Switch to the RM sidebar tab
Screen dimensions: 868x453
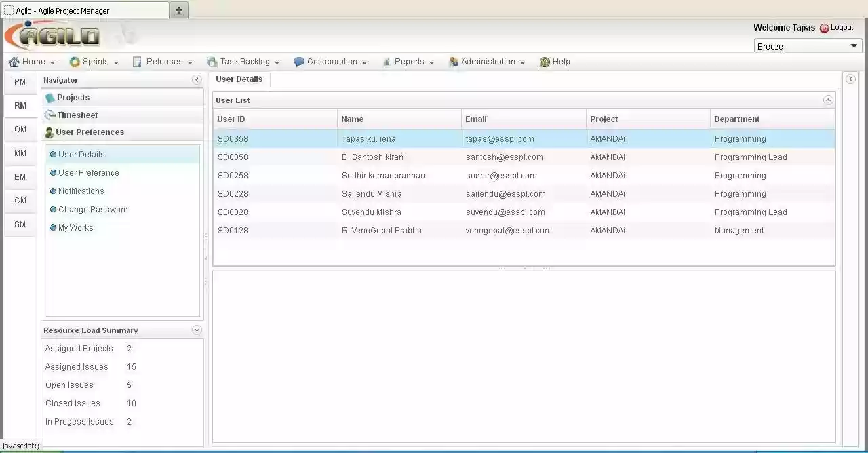tap(20, 106)
